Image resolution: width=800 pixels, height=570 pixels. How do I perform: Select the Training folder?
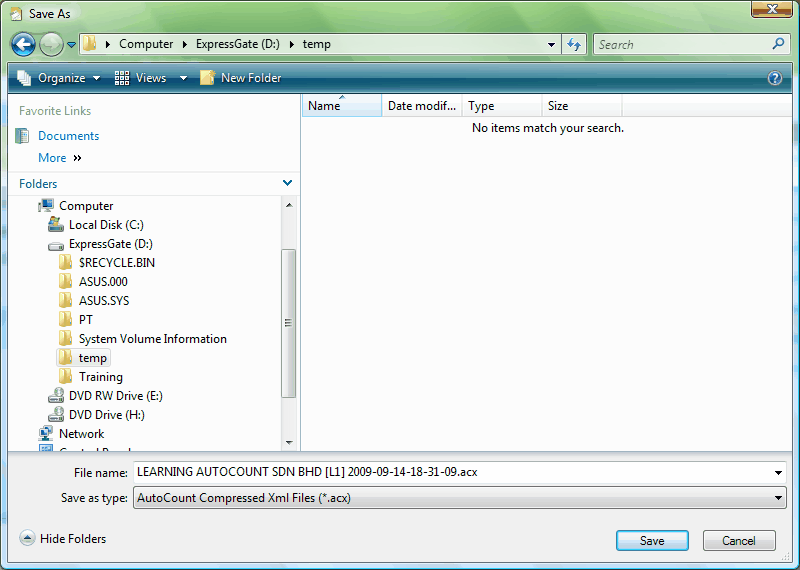coord(101,377)
